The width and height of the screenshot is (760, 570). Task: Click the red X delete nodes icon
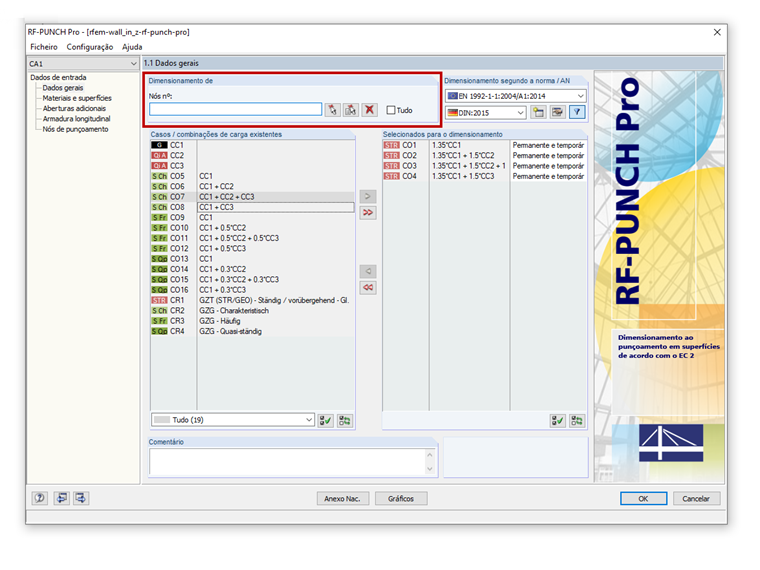pos(369,110)
